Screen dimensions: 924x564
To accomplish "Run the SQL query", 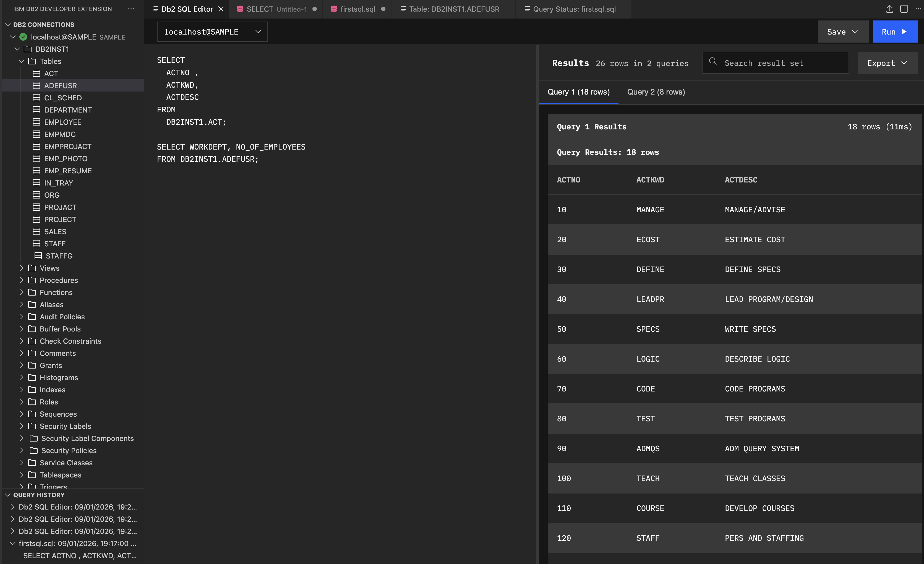I will pos(895,32).
